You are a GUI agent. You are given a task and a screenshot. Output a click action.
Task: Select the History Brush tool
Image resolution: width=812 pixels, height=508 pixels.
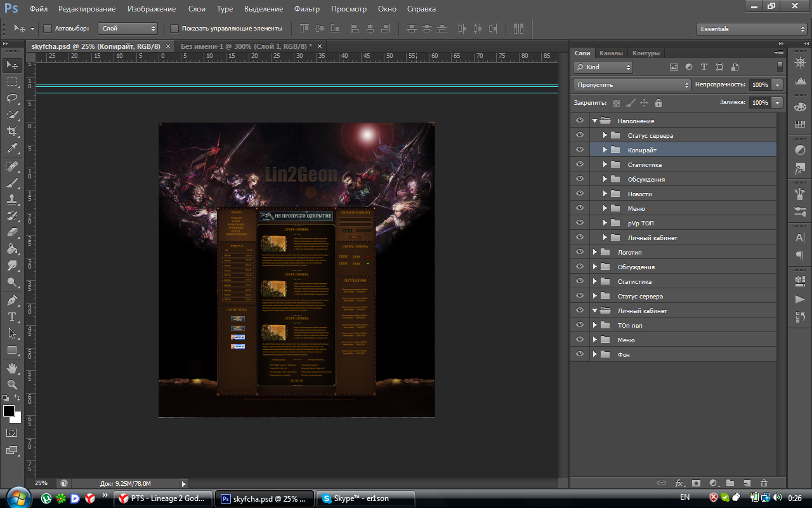pos(12,216)
